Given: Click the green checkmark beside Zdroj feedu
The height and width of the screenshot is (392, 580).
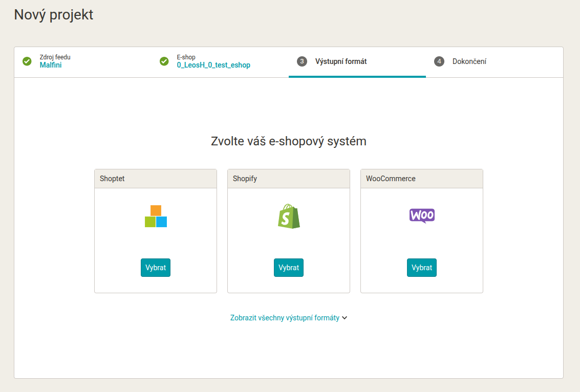Looking at the screenshot, I should tap(27, 61).
